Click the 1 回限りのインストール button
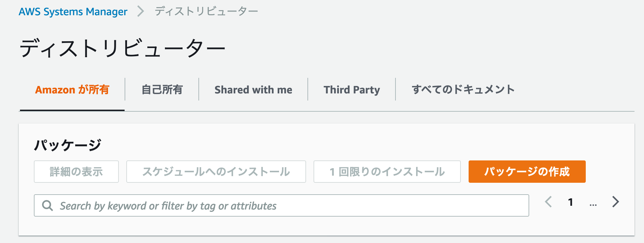Image resolution: width=644 pixels, height=243 pixels. click(387, 172)
